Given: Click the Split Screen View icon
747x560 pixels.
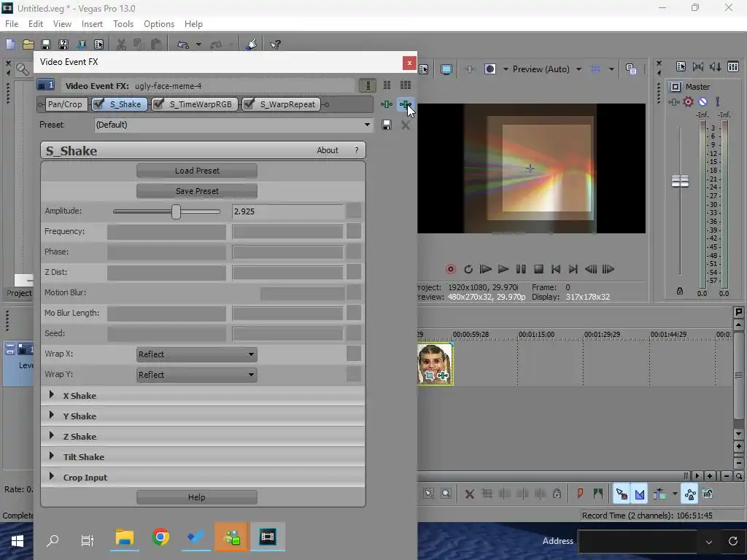Looking at the screenshot, I should [x=489, y=69].
